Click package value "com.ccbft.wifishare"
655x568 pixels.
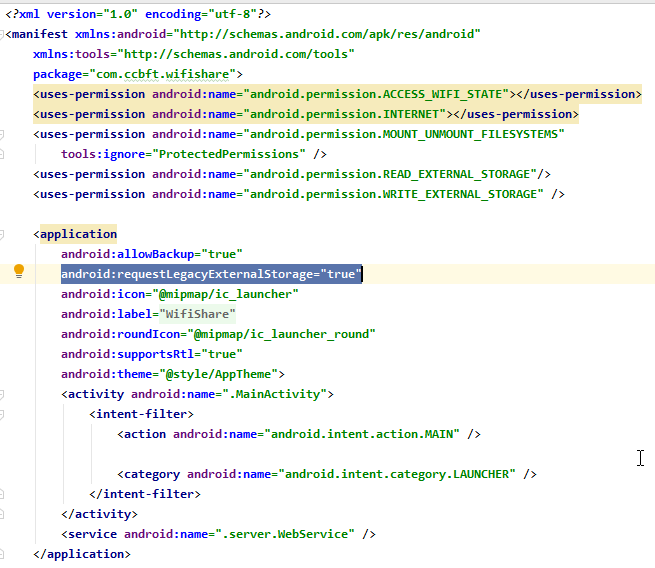tap(162, 74)
